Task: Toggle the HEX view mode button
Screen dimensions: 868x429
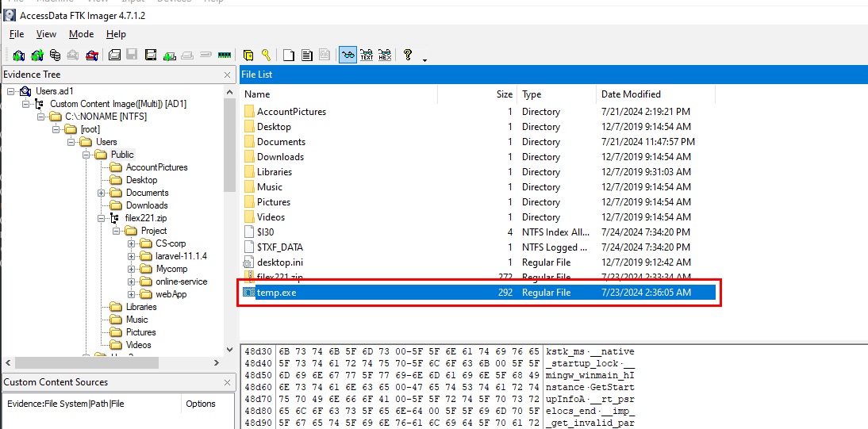Action: (385, 55)
